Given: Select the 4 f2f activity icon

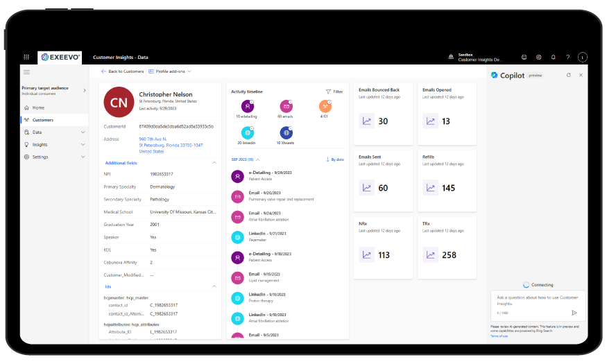Looking at the screenshot, I should [x=325, y=106].
